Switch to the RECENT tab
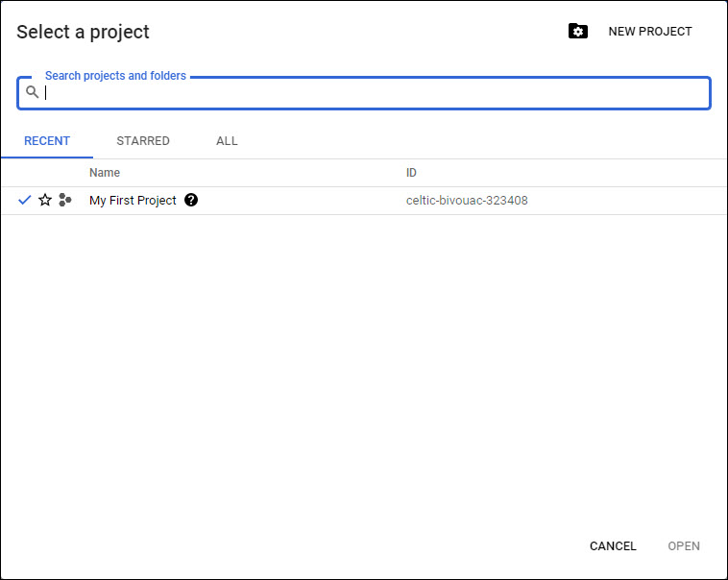 coord(47,141)
